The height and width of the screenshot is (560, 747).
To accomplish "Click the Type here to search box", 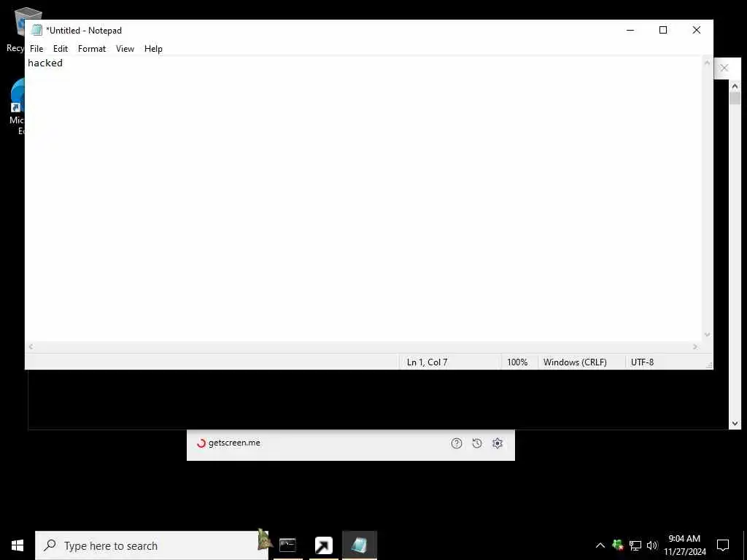I will click(152, 545).
